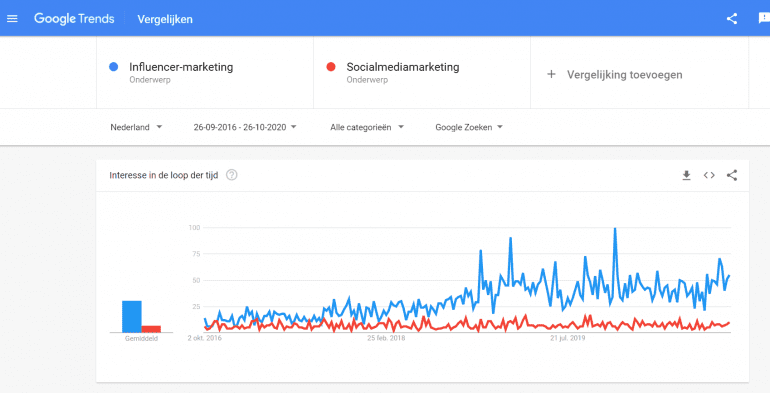Open the Google Zoeken dropdown
770x393 pixels.
pyautogui.click(x=469, y=127)
